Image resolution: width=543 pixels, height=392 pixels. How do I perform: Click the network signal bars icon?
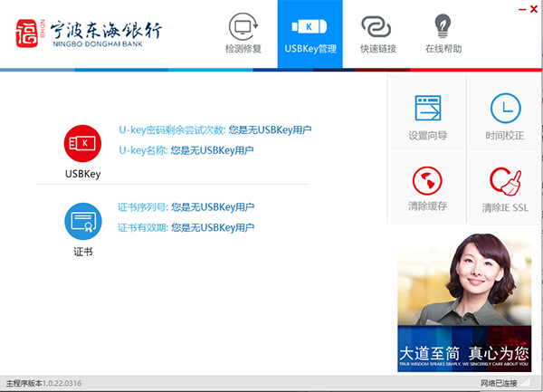point(525,383)
